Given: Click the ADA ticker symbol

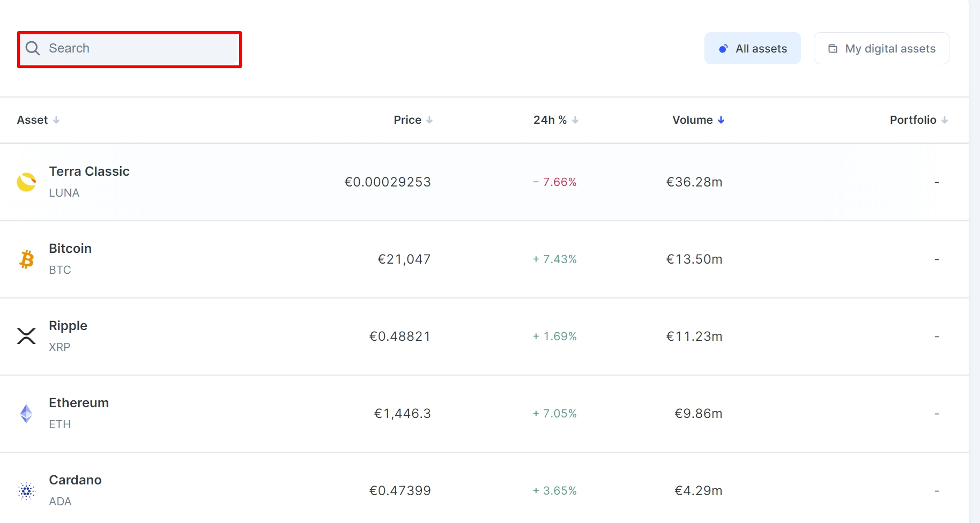Looking at the screenshot, I should (x=60, y=502).
